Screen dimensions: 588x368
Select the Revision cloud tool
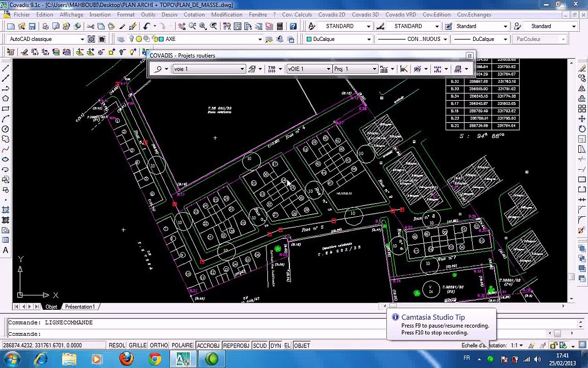point(5,140)
